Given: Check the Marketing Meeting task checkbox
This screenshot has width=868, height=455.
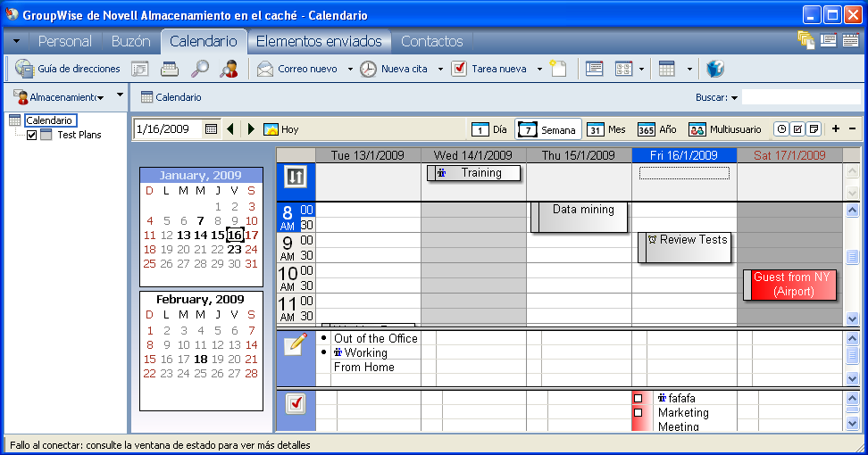Looking at the screenshot, I should [x=638, y=412].
